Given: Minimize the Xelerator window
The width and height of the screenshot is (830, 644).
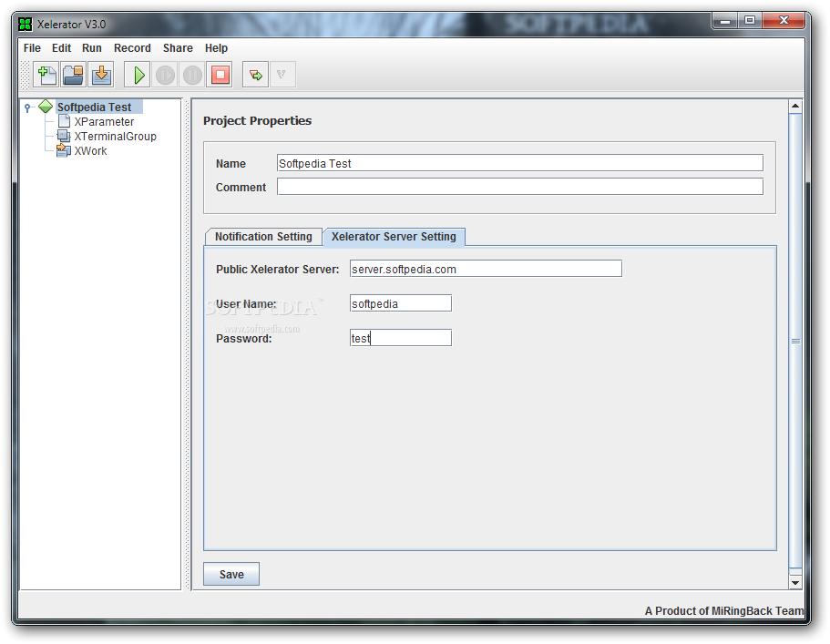Looking at the screenshot, I should pyautogui.click(x=725, y=21).
